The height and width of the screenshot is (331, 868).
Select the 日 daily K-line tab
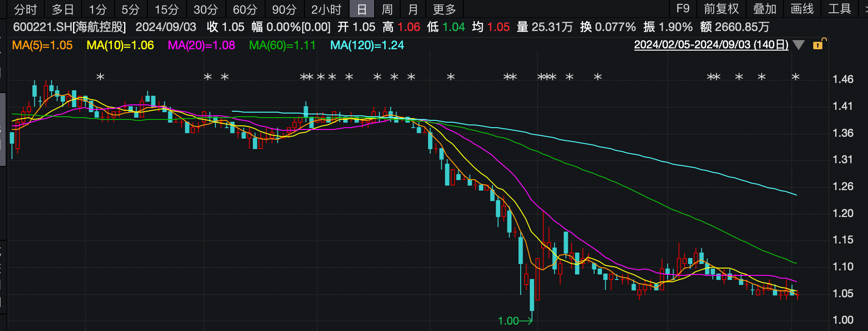point(362,9)
